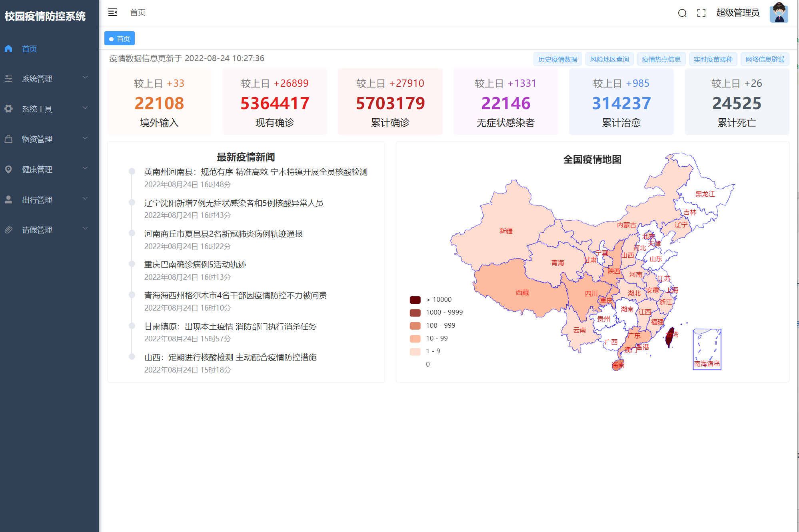Select the 首页 tab tag
The height and width of the screenshot is (532, 799).
(120, 39)
